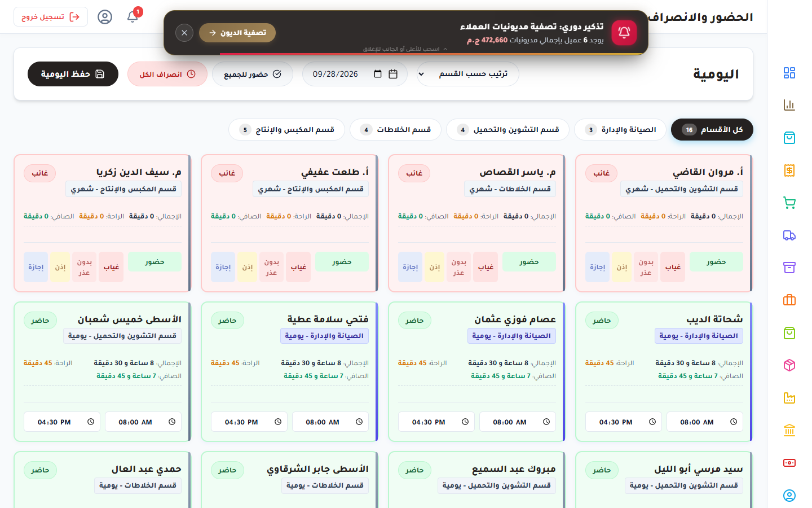
Task: Open the user profile icon in header
Action: [x=105, y=17]
